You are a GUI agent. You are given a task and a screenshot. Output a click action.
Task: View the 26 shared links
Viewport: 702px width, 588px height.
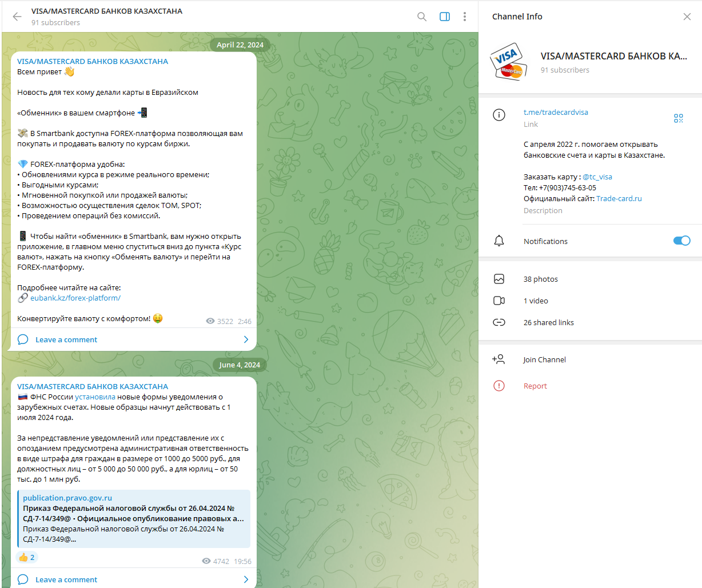tap(548, 322)
